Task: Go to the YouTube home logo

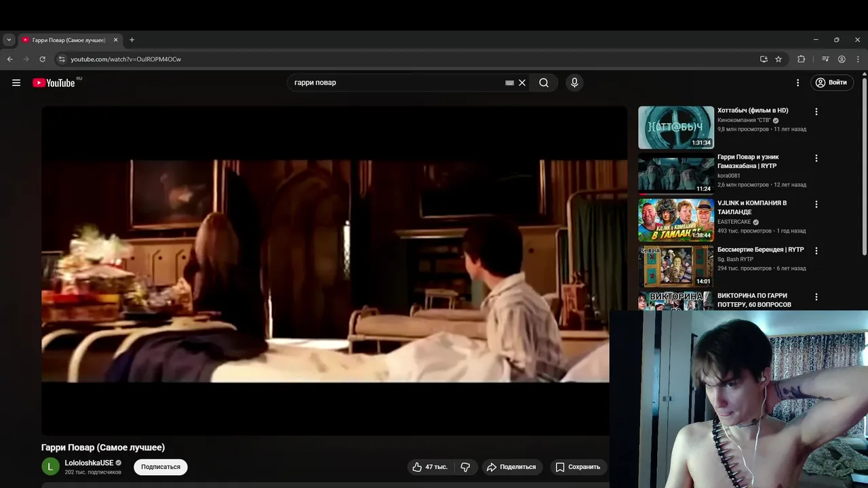Action: [54, 83]
